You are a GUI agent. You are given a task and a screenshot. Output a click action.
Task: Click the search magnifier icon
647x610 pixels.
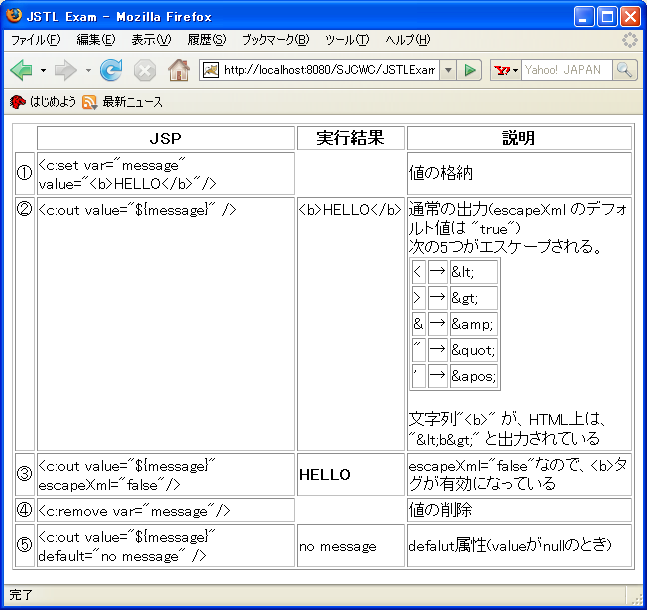(625, 70)
